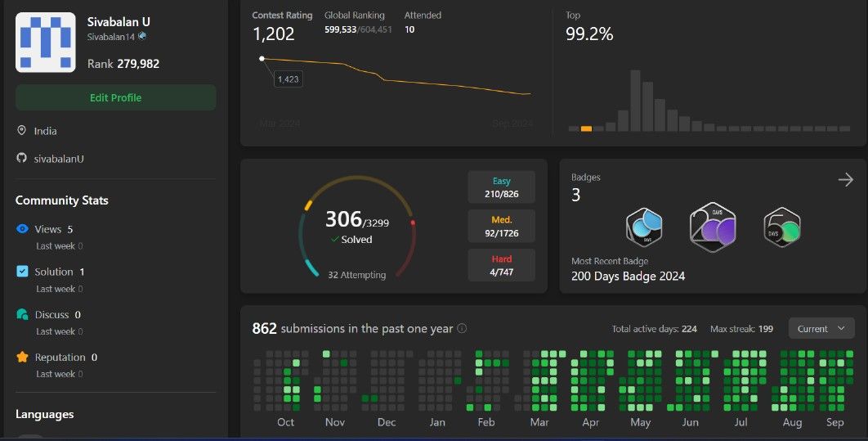Click the Rank 279,982 text
The image size is (868, 441).
(123, 64)
